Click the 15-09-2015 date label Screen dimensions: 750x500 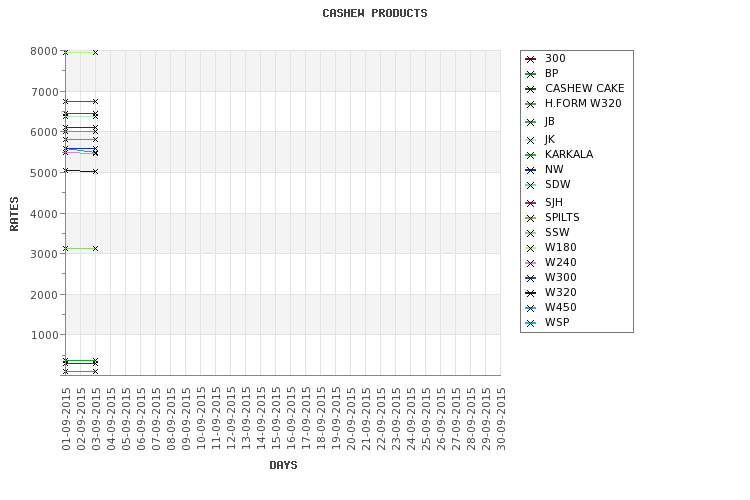pos(276,419)
